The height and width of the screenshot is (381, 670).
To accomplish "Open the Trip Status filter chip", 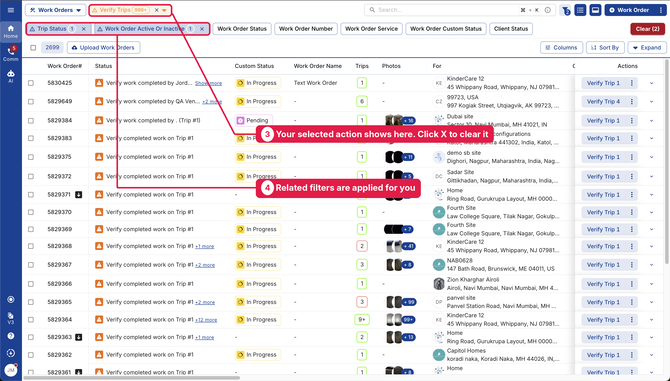I will [51, 29].
